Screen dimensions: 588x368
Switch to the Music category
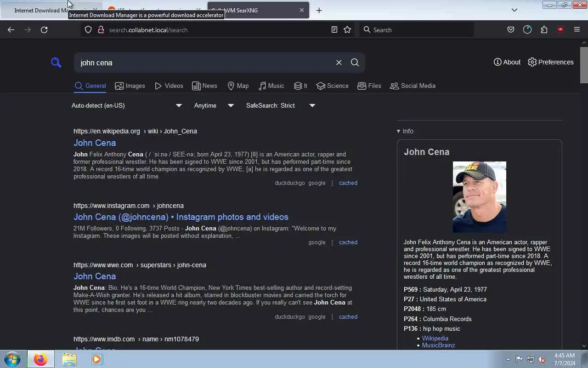[271, 86]
